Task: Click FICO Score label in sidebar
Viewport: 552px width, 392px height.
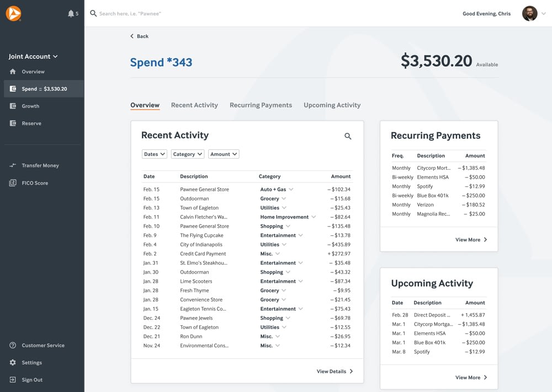Action: [x=35, y=183]
